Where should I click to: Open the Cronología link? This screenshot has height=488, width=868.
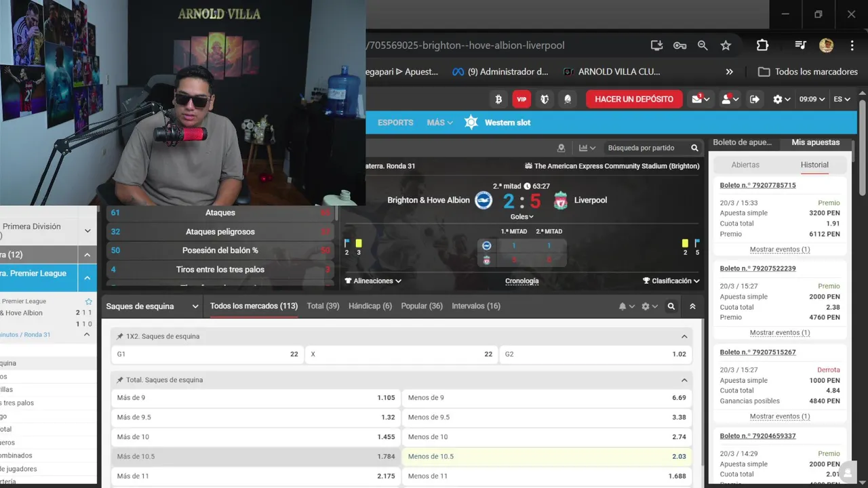coord(522,281)
